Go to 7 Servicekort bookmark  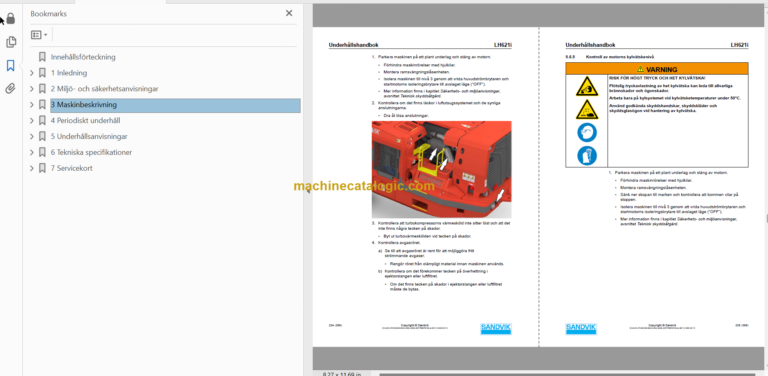[72, 168]
